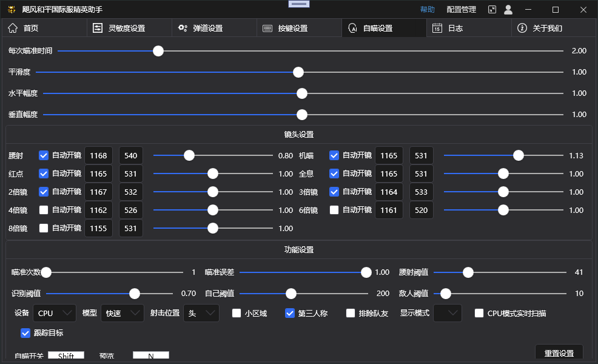Open the 首页 tab
This screenshot has width=598, height=364.
pyautogui.click(x=45, y=28)
